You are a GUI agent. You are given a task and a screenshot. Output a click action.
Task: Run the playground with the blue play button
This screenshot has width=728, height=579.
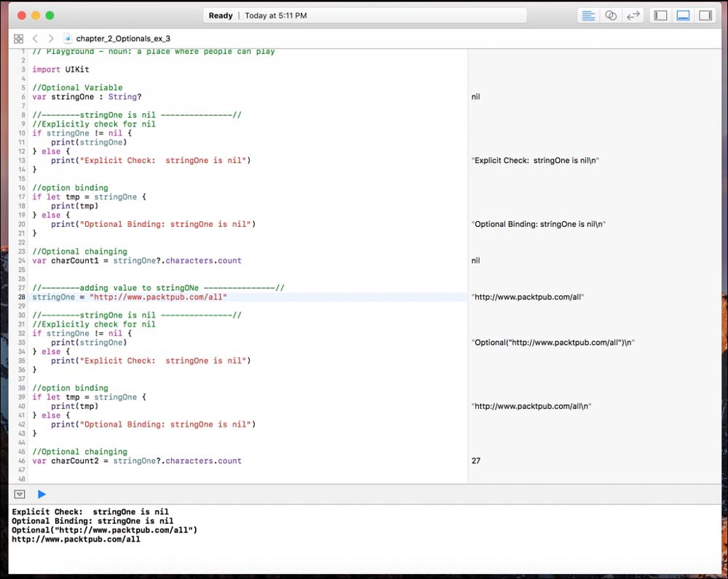coord(41,495)
